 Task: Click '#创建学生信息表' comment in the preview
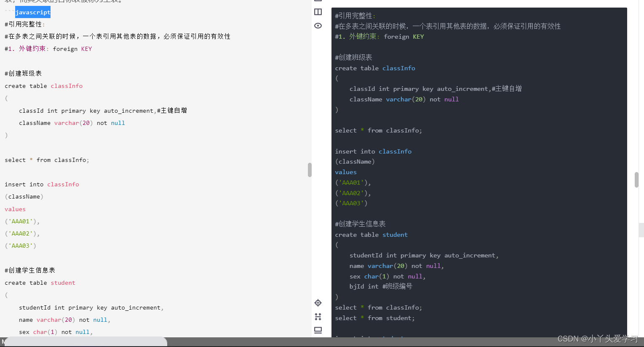(x=360, y=224)
